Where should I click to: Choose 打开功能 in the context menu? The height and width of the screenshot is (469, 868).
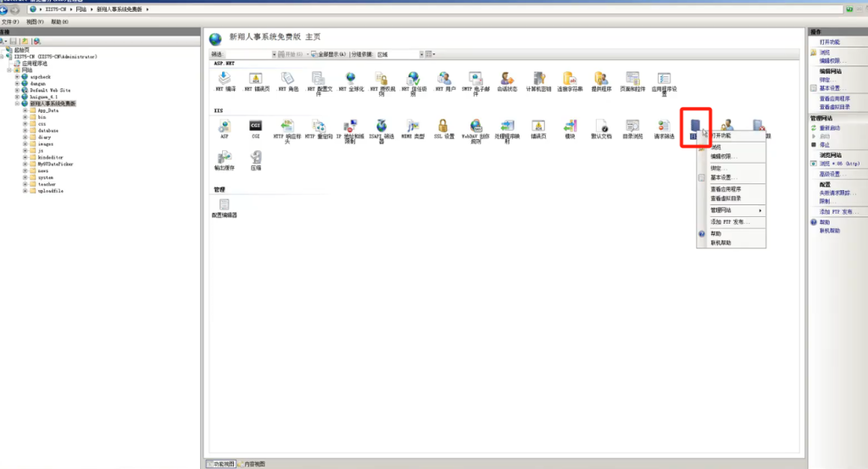[721, 136]
